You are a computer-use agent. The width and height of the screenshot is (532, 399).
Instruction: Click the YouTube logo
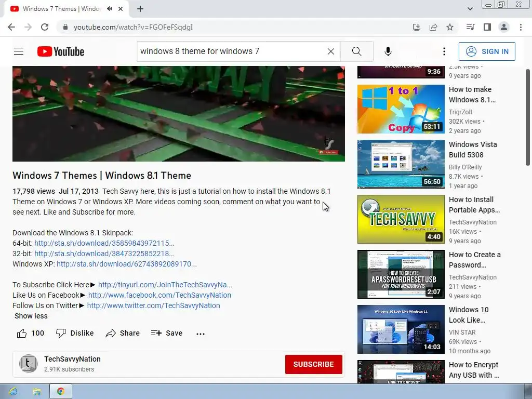pos(61,51)
